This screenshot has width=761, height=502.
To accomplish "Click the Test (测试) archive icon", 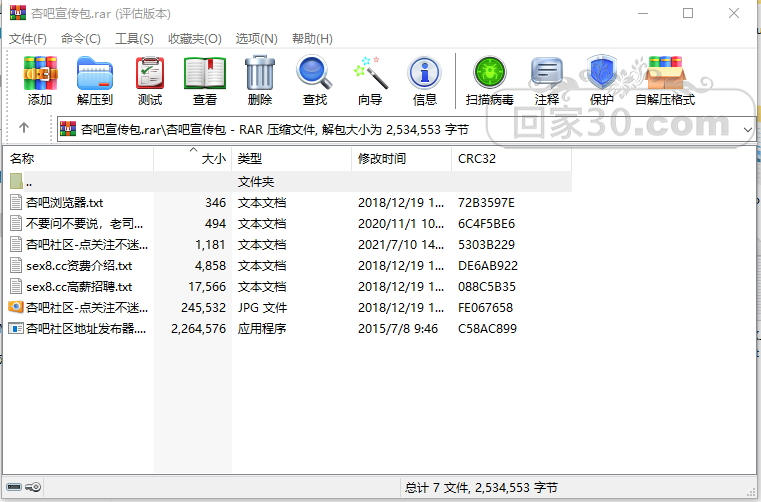I will 149,74.
